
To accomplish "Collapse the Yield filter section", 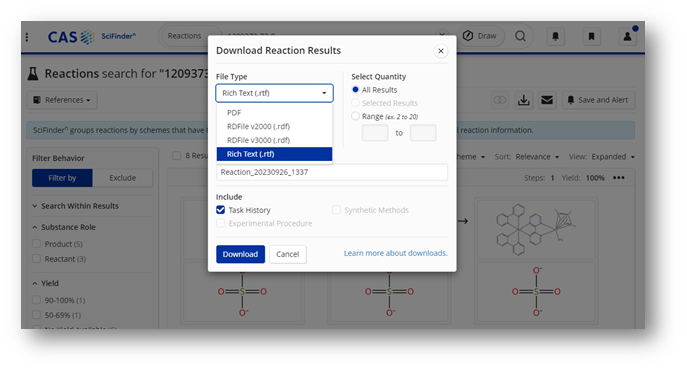I will click(46, 283).
